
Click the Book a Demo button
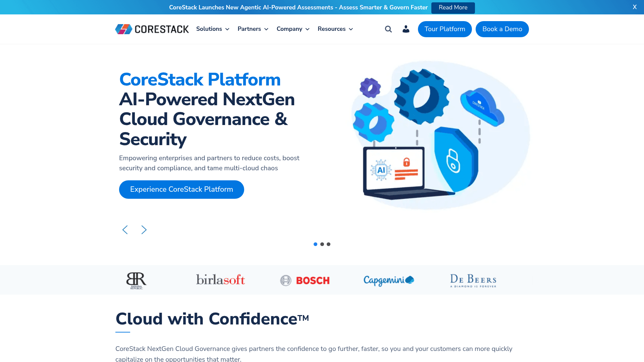[x=502, y=29]
